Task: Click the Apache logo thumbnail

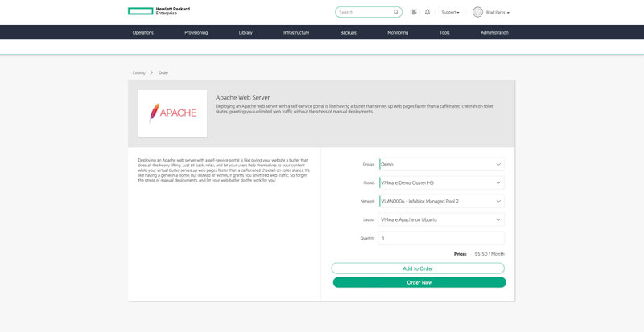Action: [172, 113]
